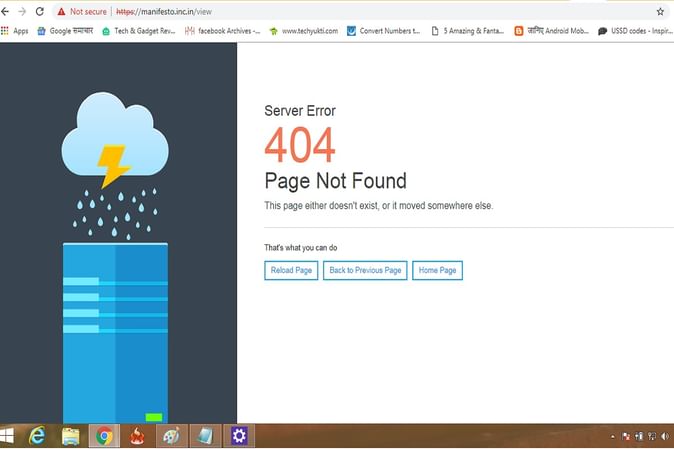Click the browser forward arrow
Viewport: 674px width, 449px height.
pyautogui.click(x=22, y=11)
